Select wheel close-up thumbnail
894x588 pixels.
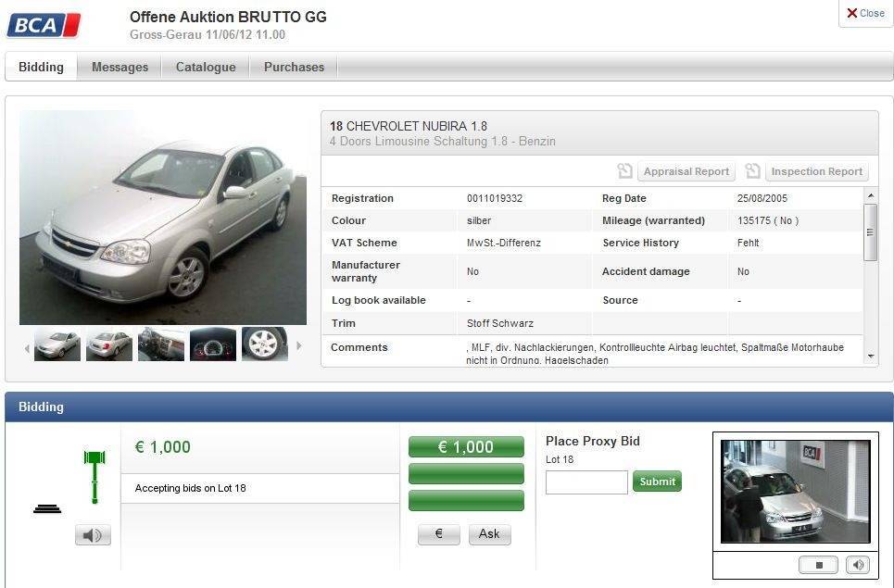pyautogui.click(x=265, y=344)
